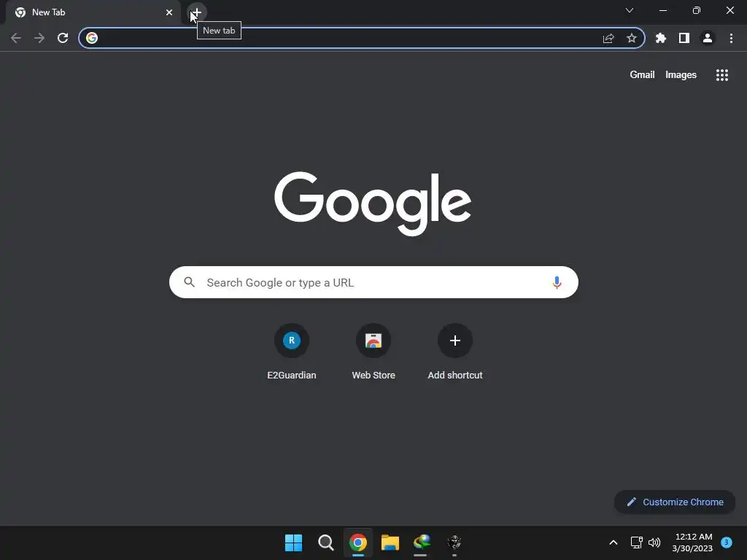Image resolution: width=747 pixels, height=560 pixels.
Task: Open the Web Store shortcut
Action: point(373,351)
